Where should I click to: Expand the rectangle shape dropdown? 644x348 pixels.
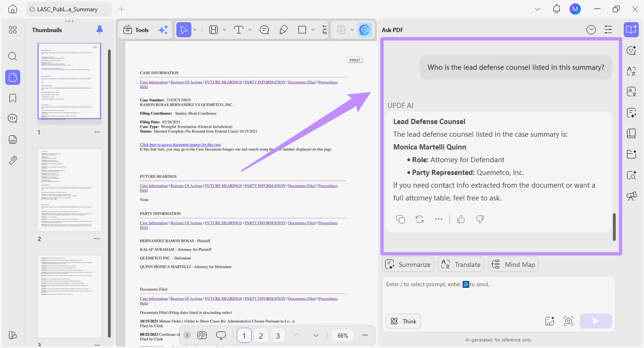tap(313, 30)
